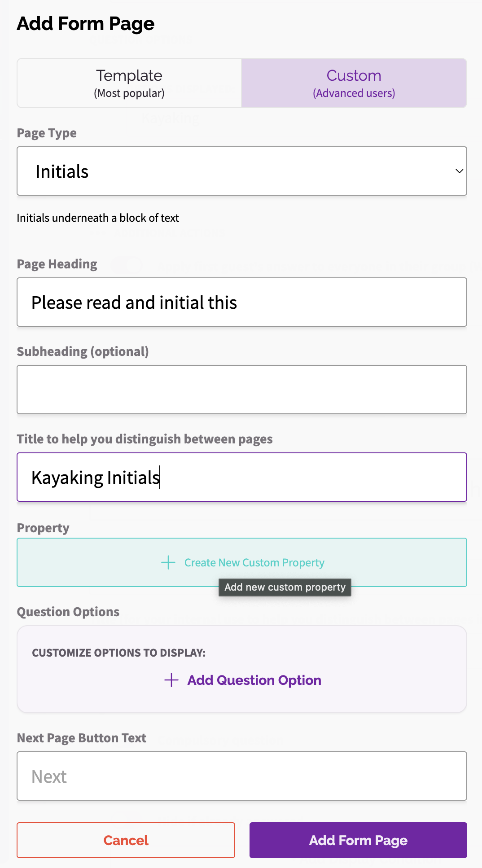Dismiss the "Add new custom property" tooltip
Viewport: 482px width, 868px height.
(x=285, y=587)
